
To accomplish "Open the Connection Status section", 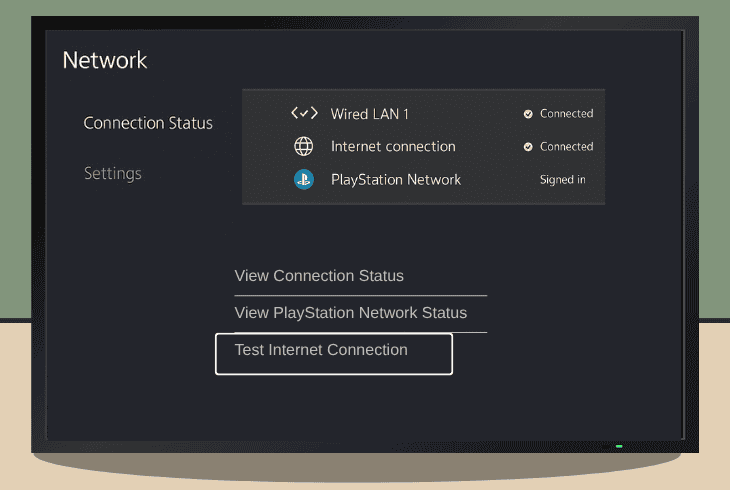I will click(x=148, y=123).
